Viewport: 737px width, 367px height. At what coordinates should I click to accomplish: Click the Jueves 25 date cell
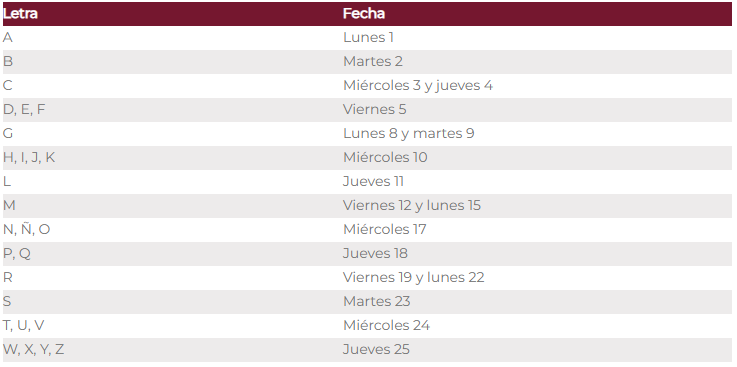[376, 349]
